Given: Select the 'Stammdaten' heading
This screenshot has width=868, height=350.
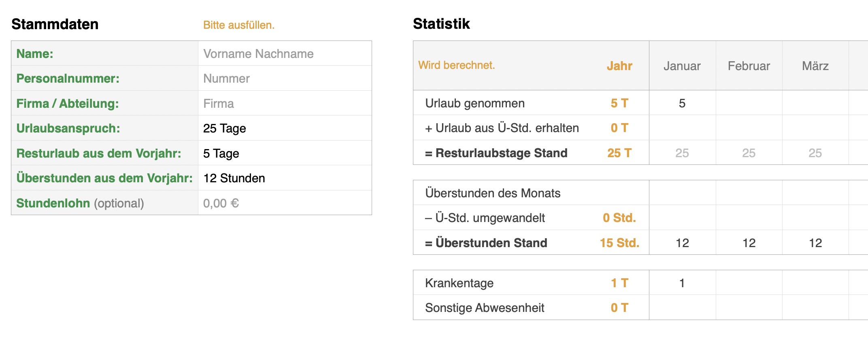Looking at the screenshot, I should (55, 24).
